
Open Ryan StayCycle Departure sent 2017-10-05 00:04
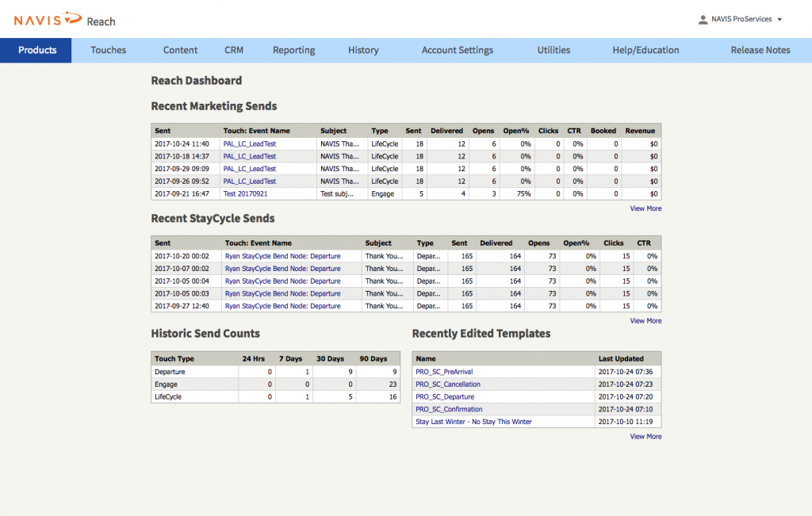click(283, 281)
